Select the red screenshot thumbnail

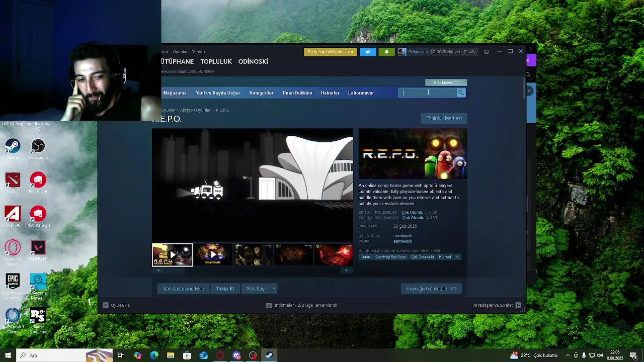click(x=334, y=255)
